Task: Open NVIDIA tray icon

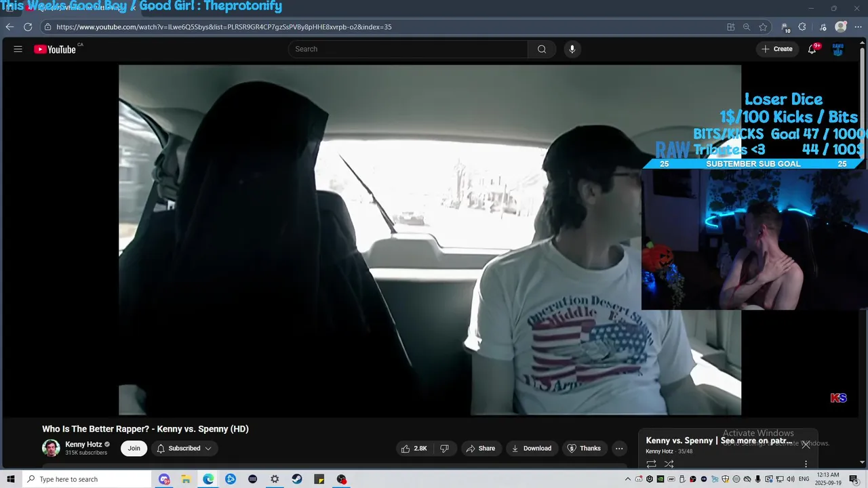Action: [660, 479]
